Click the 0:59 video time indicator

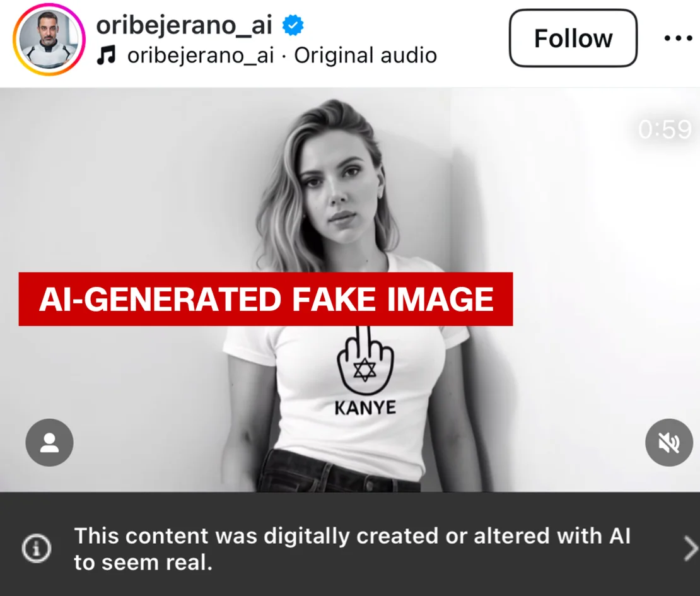pos(665,130)
